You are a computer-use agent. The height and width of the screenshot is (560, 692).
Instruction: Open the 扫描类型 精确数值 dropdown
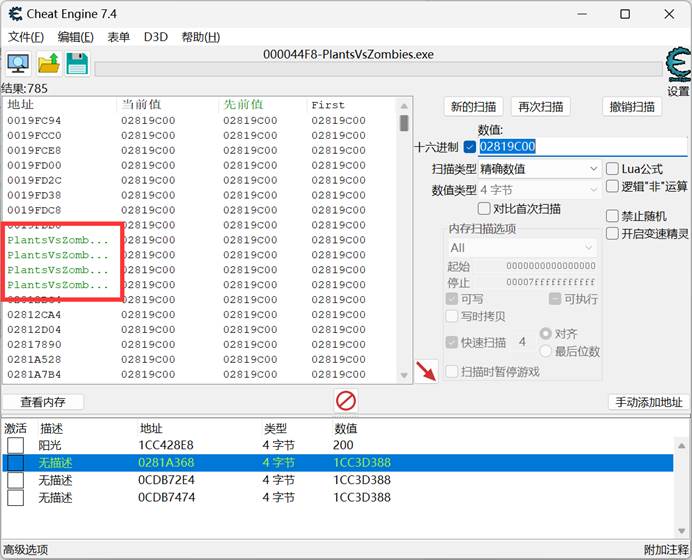[539, 169]
